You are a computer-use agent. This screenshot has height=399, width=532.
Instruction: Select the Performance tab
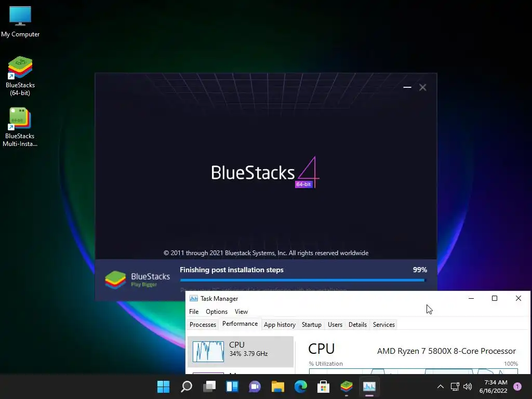tap(240, 324)
